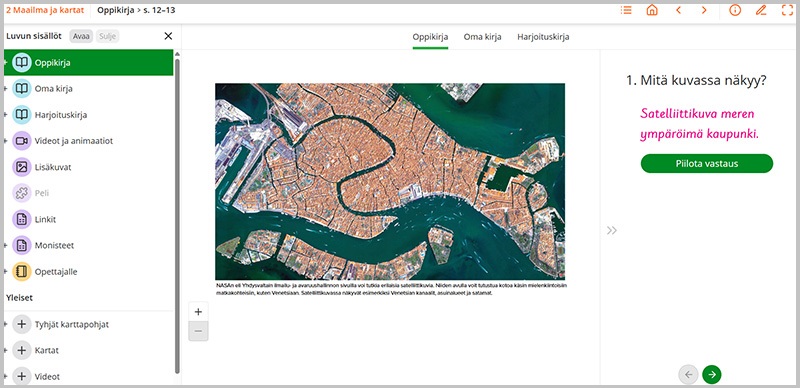The height and width of the screenshot is (388, 800).
Task: Click the Sulje button
Action: click(x=108, y=36)
